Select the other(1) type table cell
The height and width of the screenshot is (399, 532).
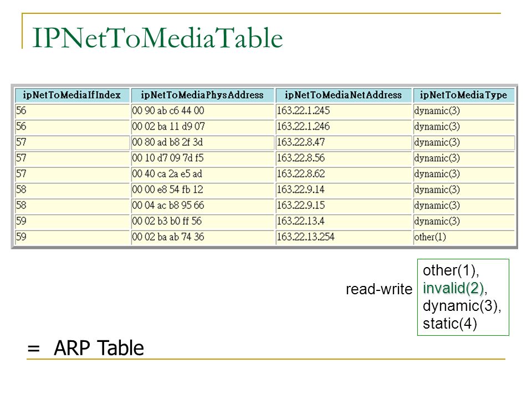[x=464, y=237]
